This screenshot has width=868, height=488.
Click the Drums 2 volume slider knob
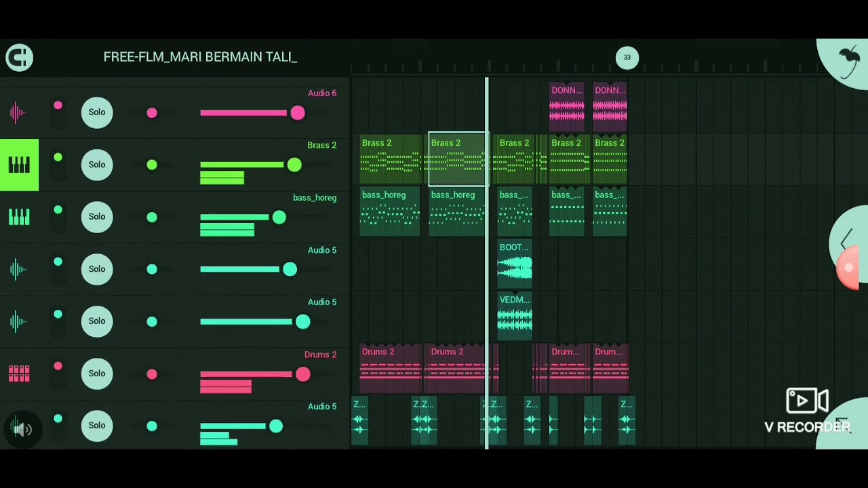303,374
